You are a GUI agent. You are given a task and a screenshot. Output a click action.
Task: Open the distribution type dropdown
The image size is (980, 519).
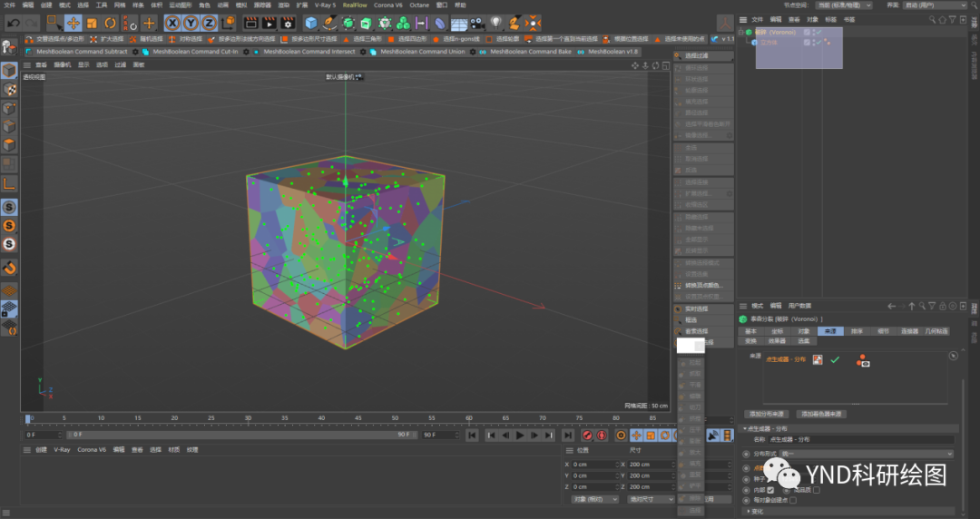867,454
